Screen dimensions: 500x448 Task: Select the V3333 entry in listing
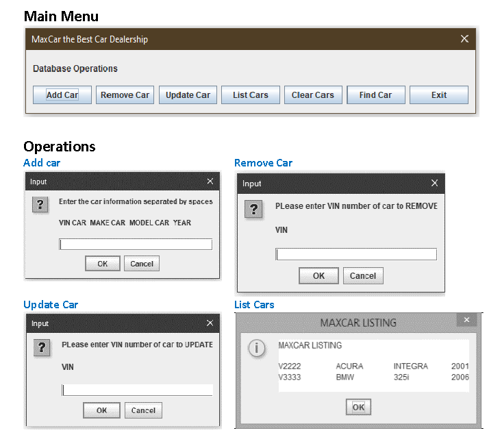click(290, 377)
